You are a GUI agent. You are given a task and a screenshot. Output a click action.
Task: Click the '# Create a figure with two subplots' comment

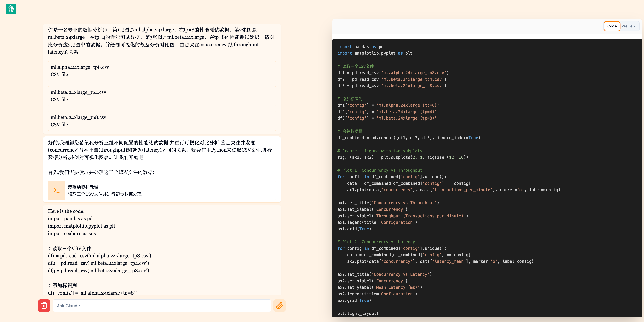coord(380,151)
